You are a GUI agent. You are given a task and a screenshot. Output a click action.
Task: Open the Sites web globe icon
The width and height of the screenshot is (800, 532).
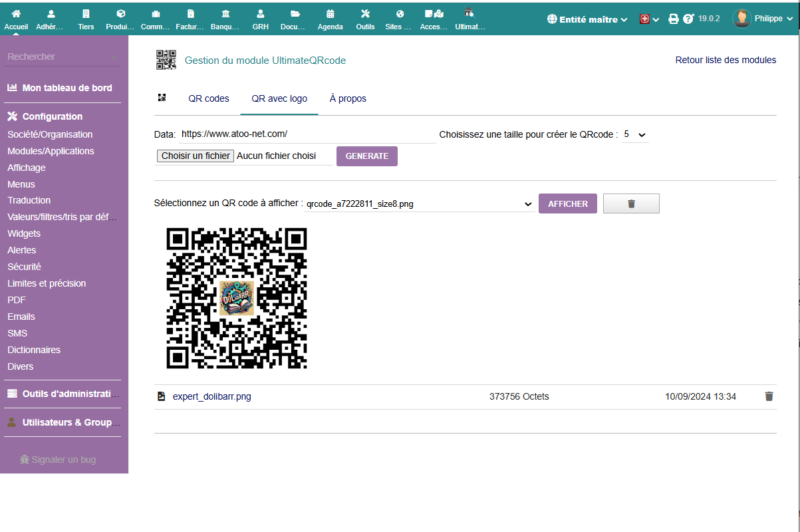[x=400, y=13]
